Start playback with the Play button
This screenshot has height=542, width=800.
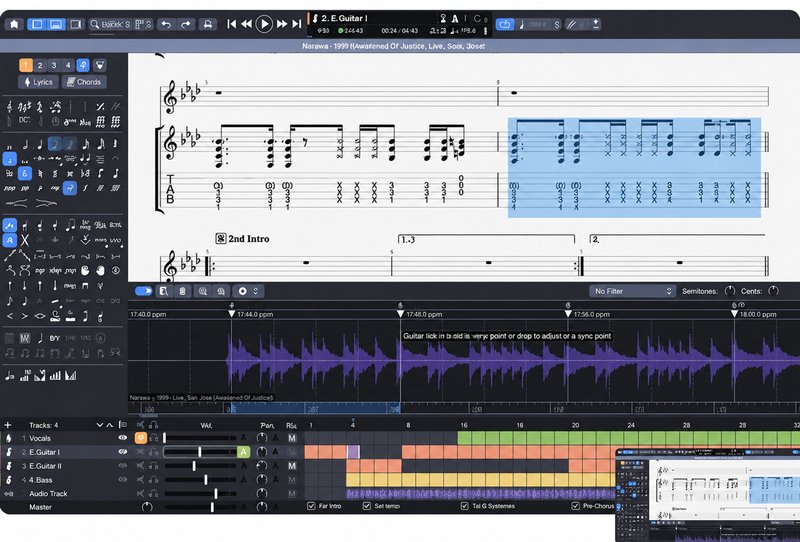tap(264, 24)
